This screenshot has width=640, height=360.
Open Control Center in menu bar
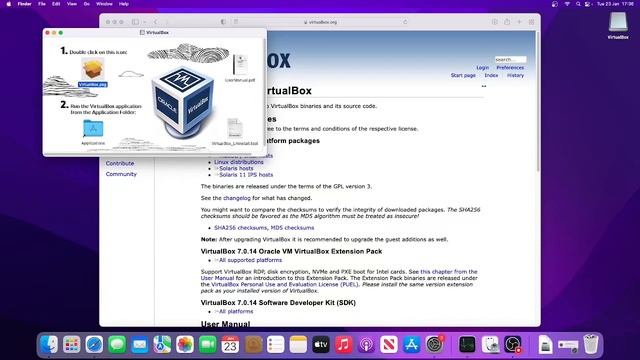[588, 4]
